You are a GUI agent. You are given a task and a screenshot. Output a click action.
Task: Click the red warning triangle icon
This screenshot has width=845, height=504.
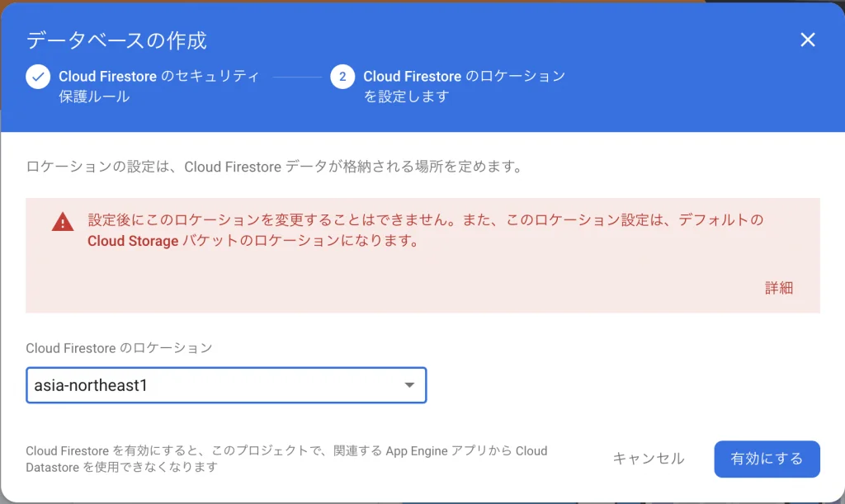[63, 222]
